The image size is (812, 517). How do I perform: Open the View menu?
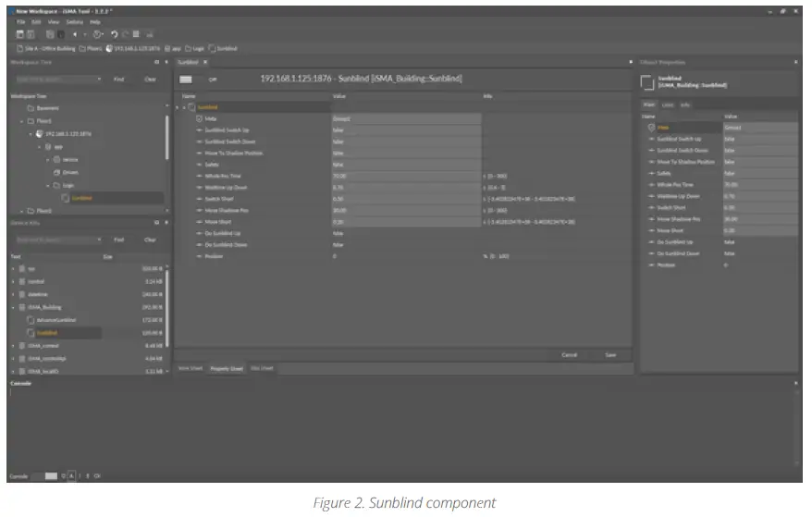point(54,22)
